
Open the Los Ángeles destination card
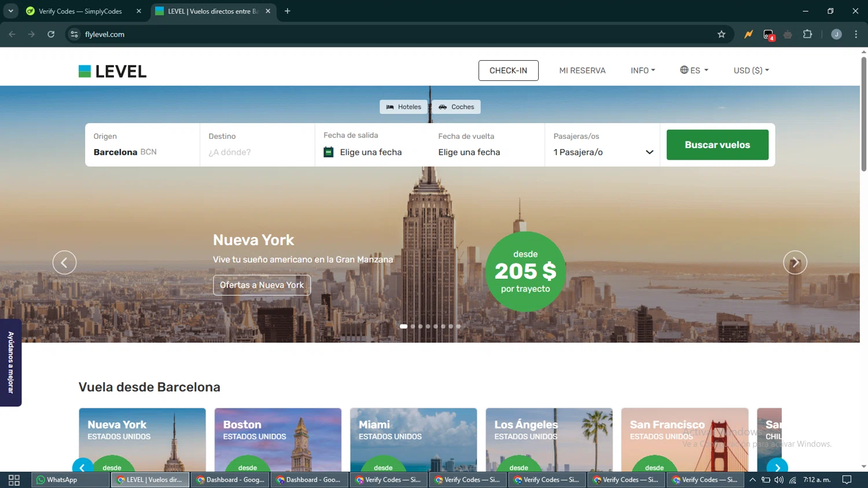549,439
